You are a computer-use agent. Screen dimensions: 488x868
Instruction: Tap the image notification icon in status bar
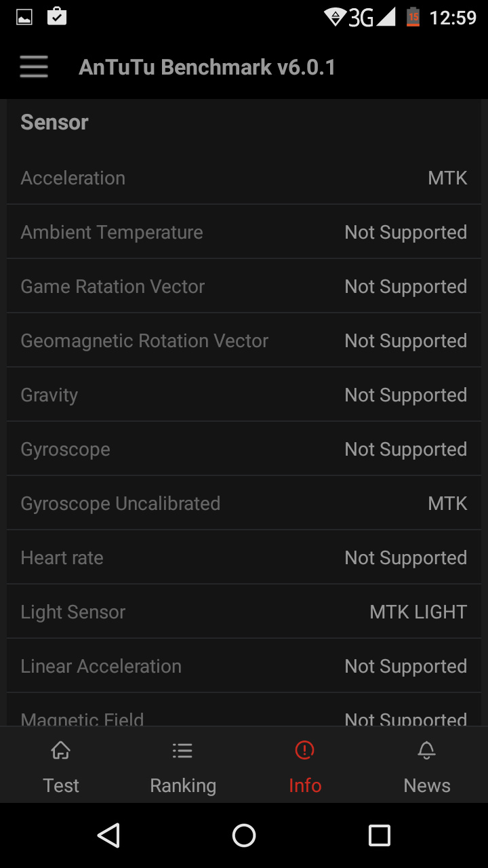pos(24,17)
